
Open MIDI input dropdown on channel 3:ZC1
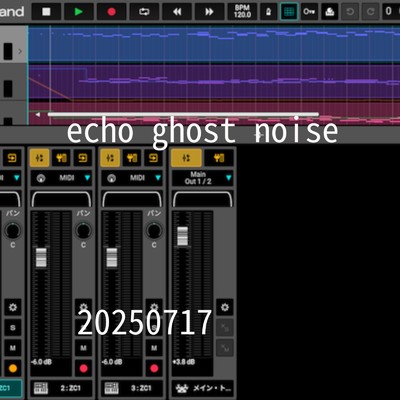132,178
